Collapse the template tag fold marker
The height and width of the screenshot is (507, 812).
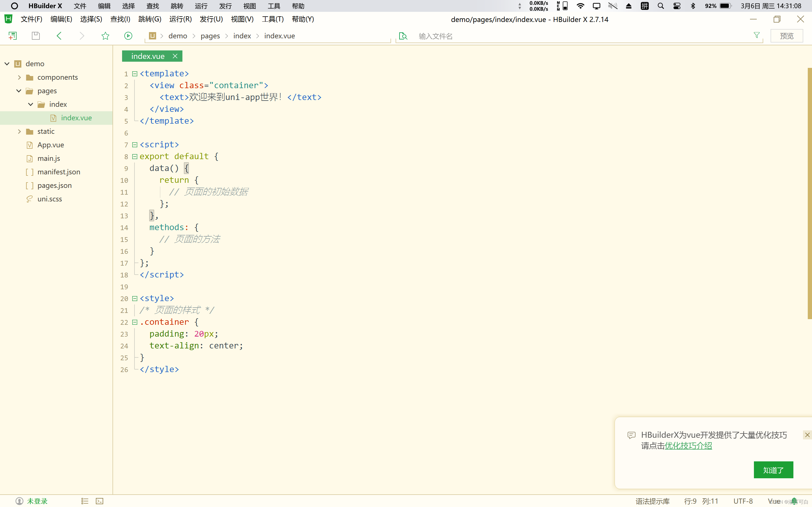click(134, 74)
